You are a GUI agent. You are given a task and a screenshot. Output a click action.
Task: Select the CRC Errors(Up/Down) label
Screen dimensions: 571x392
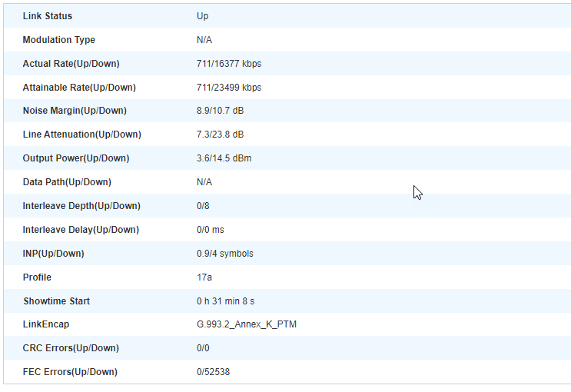pyautogui.click(x=71, y=348)
